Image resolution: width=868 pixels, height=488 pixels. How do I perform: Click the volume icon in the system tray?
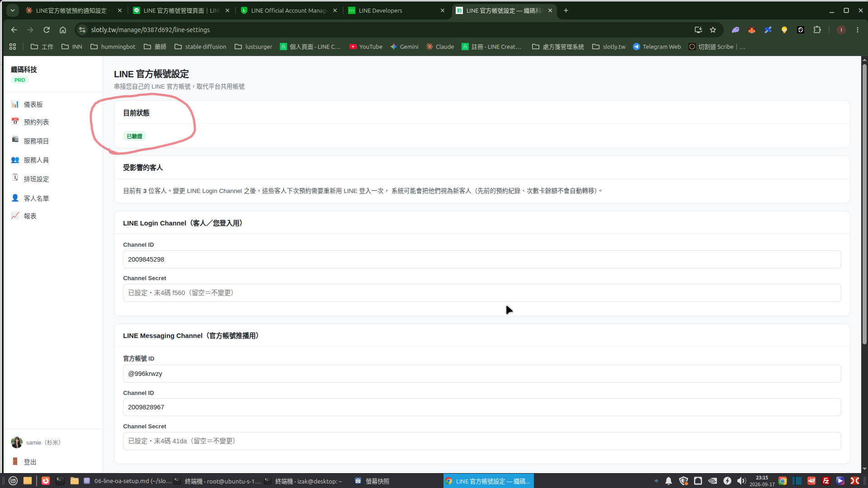[x=741, y=481]
